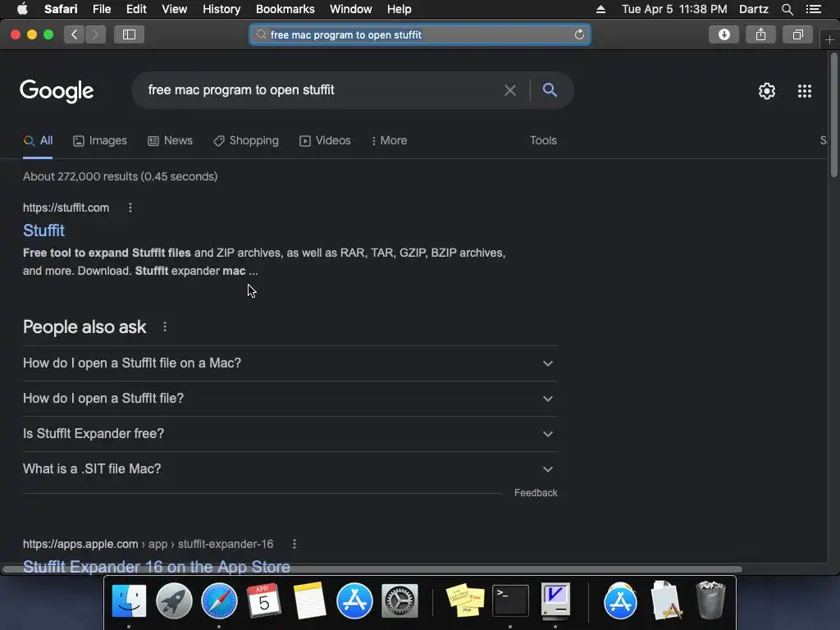Open the Trash in the Dock
The height and width of the screenshot is (630, 840).
click(710, 600)
